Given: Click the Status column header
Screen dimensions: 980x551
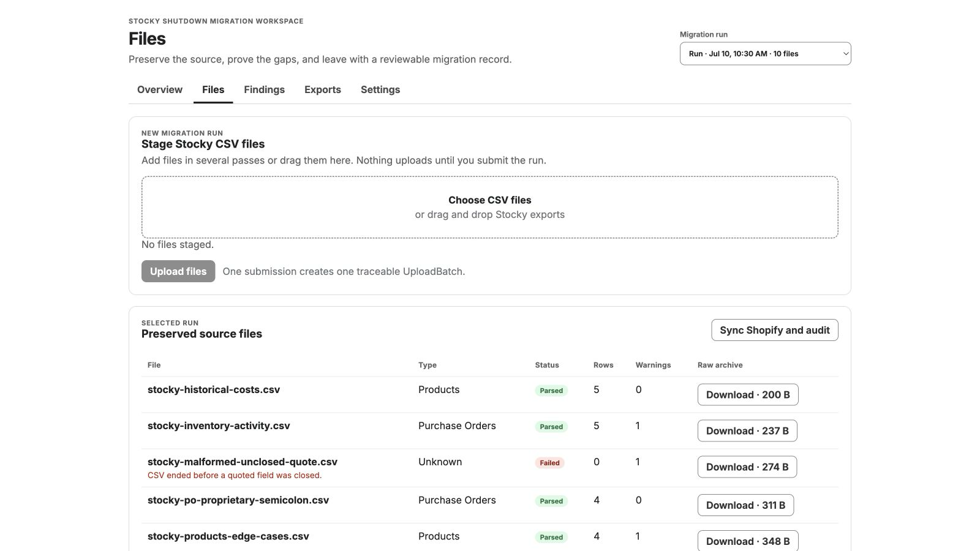Looking at the screenshot, I should (547, 365).
